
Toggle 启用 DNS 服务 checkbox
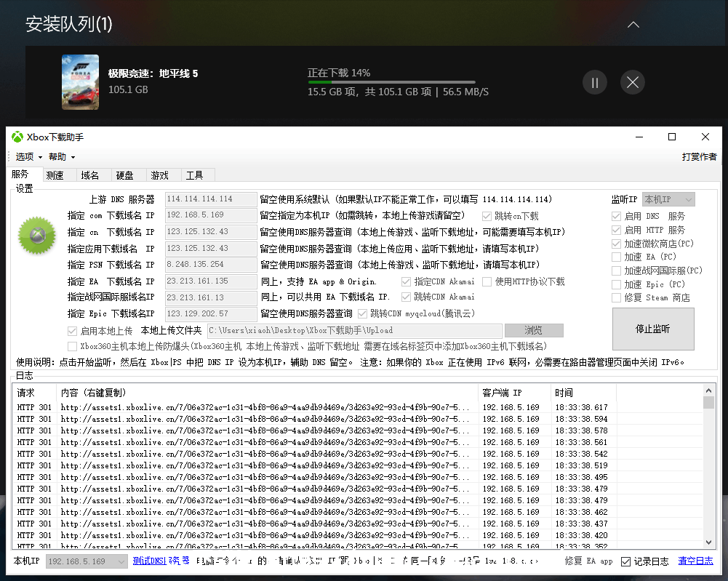(616, 216)
